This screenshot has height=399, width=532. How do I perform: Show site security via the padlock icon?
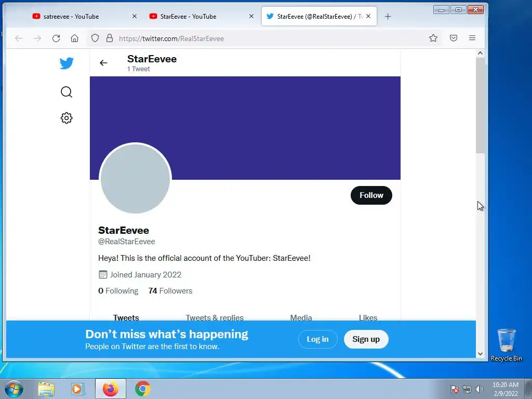(x=110, y=38)
